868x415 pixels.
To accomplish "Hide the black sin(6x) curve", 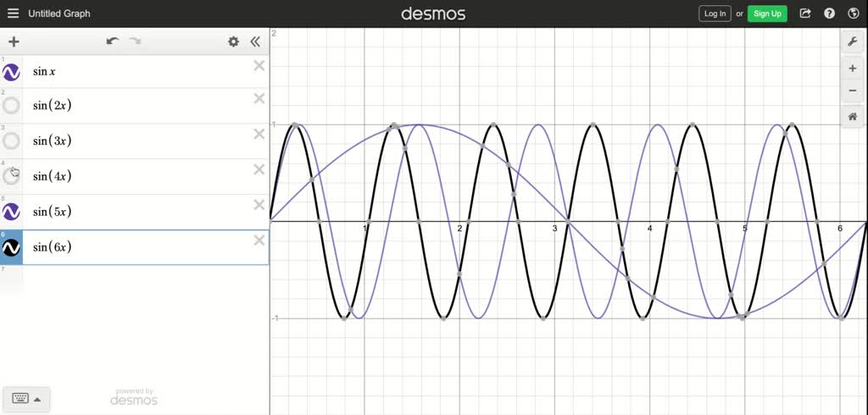I will tap(11, 247).
